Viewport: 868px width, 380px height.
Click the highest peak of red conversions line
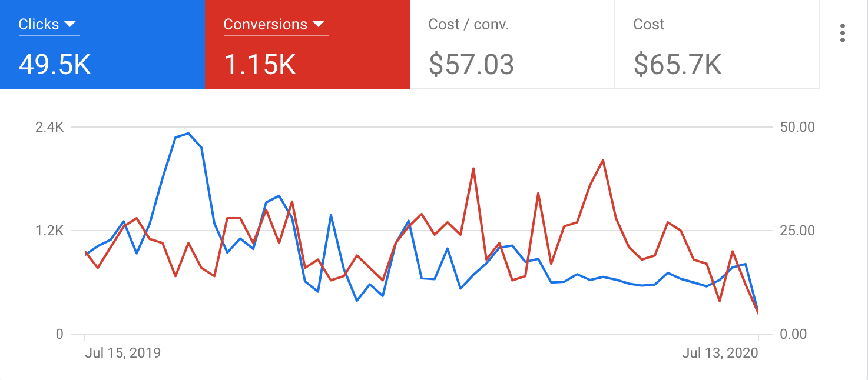pos(603,160)
